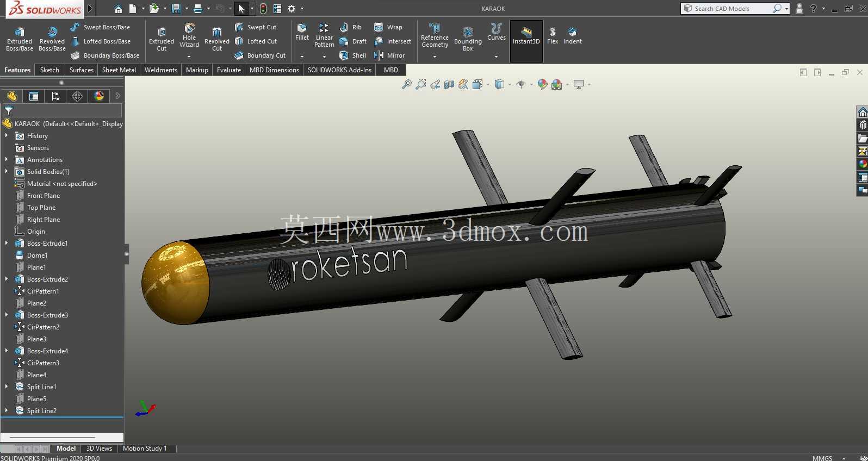Viewport: 868px width, 461px height.
Task: Open the DisplayManager tab
Action: click(99, 96)
